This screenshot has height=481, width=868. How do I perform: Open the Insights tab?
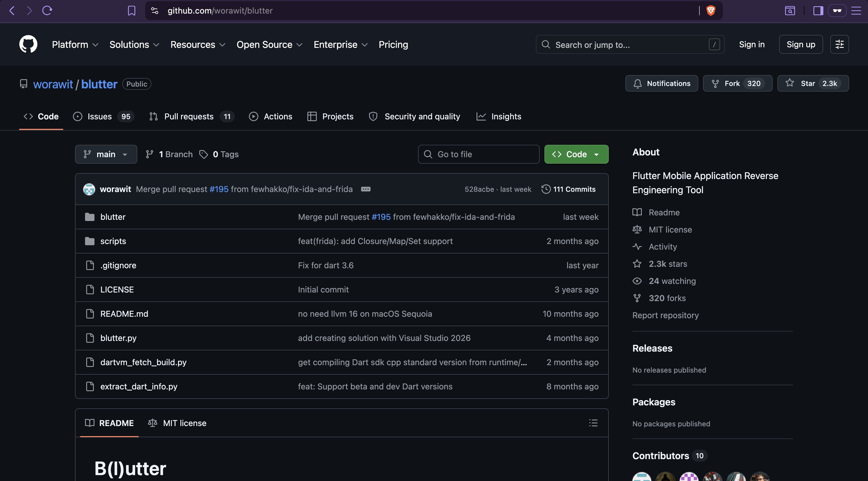[499, 116]
